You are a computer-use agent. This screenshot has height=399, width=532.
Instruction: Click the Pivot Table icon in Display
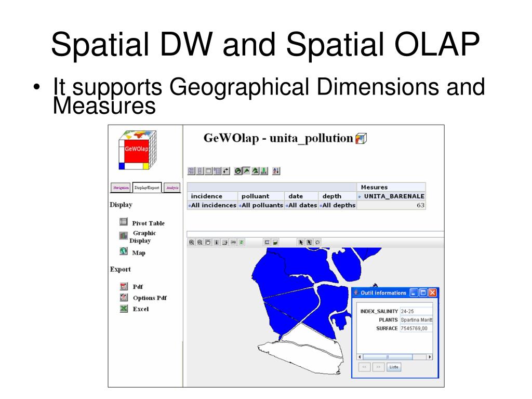coord(124,222)
